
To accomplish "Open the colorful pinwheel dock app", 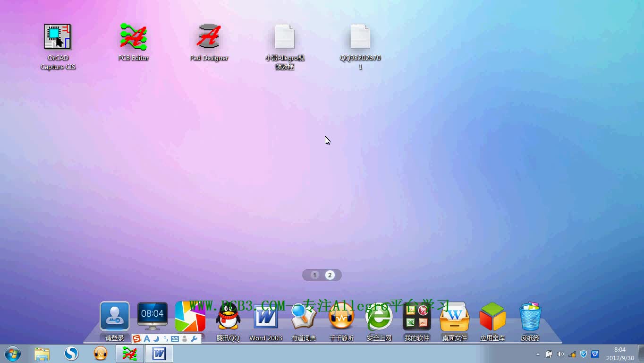I will point(190,316).
